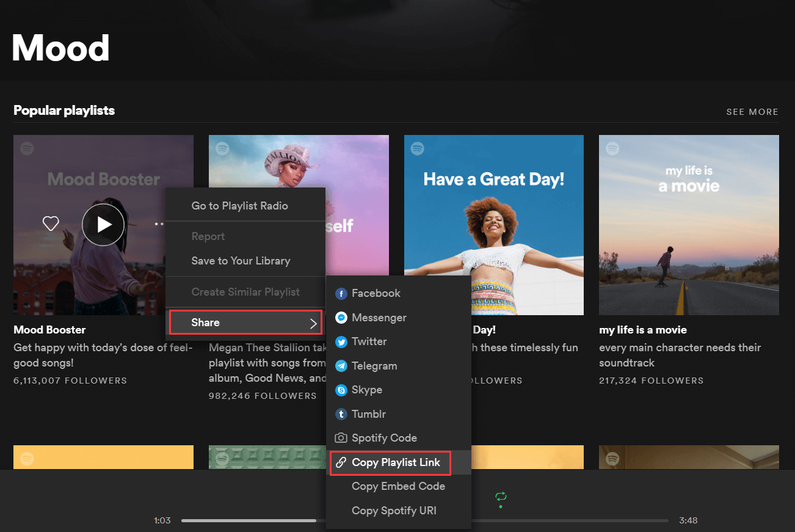Click the 6,113,007 FOLLOWERS text

(x=70, y=381)
